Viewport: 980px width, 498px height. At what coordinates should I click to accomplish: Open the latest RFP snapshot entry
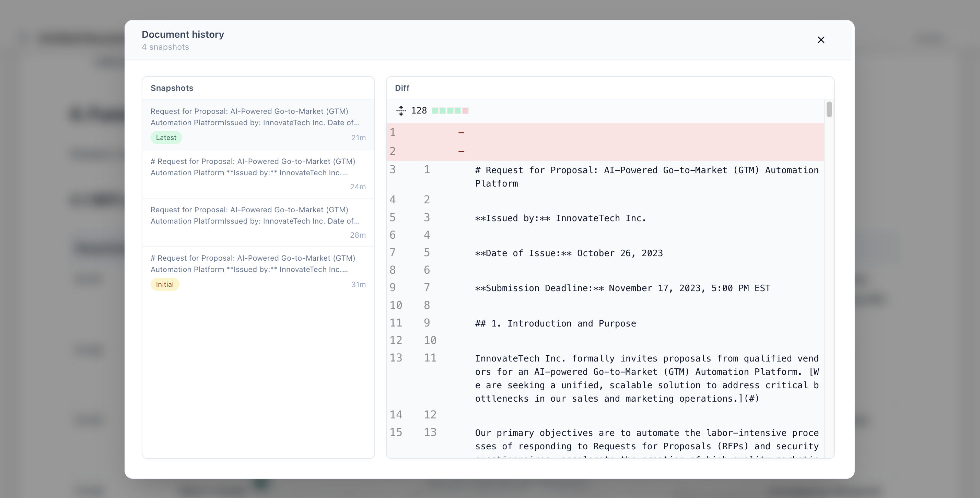coord(258,124)
